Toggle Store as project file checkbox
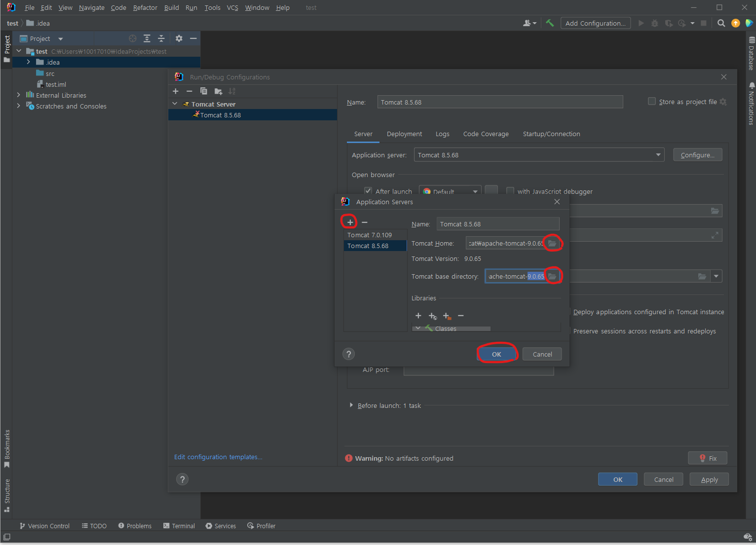 [652, 102]
